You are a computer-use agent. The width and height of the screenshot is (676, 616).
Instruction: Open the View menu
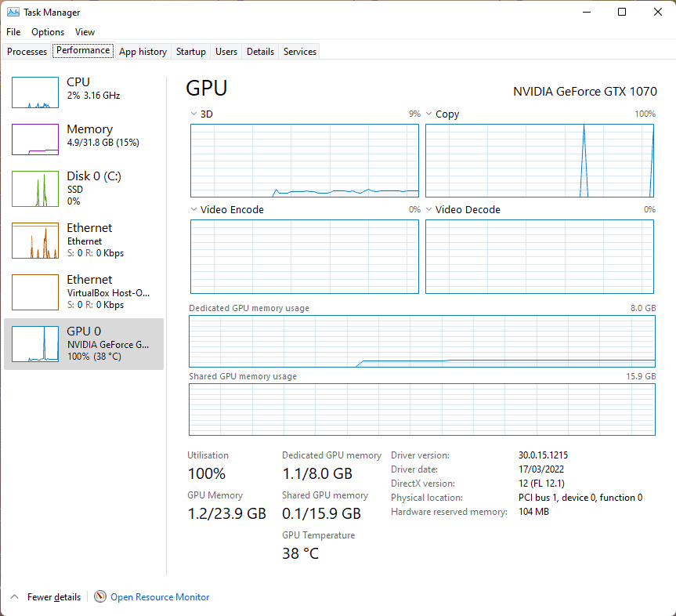(85, 32)
